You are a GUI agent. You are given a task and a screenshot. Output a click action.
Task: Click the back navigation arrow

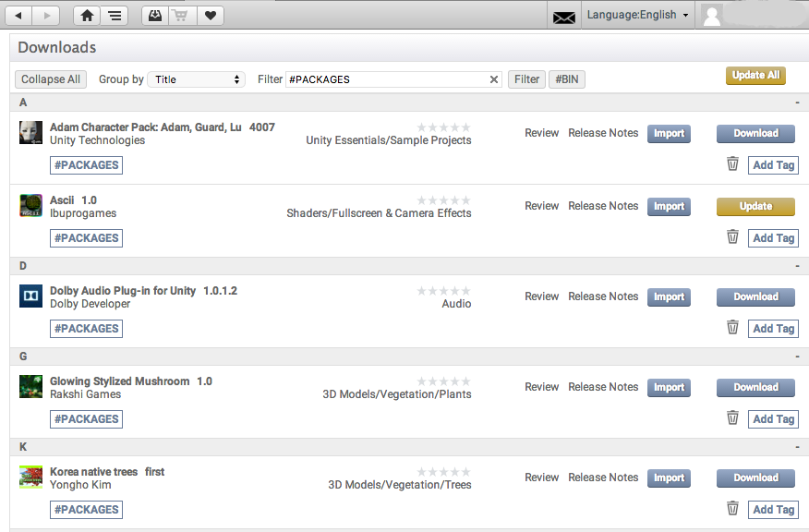click(18, 15)
